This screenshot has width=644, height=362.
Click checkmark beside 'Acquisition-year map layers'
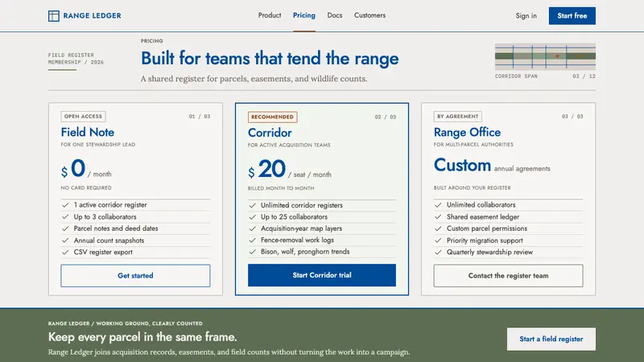[x=252, y=228]
